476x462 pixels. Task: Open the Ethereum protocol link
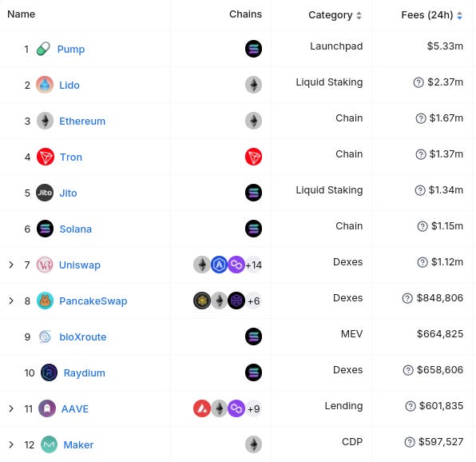82,121
